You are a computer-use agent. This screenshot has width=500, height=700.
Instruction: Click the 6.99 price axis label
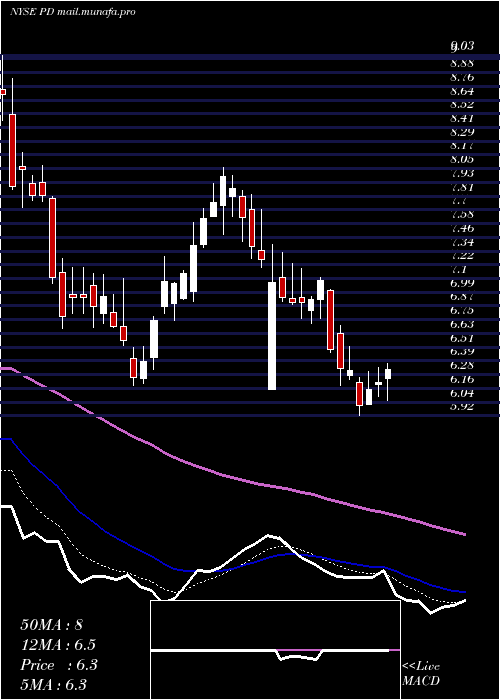(462, 283)
